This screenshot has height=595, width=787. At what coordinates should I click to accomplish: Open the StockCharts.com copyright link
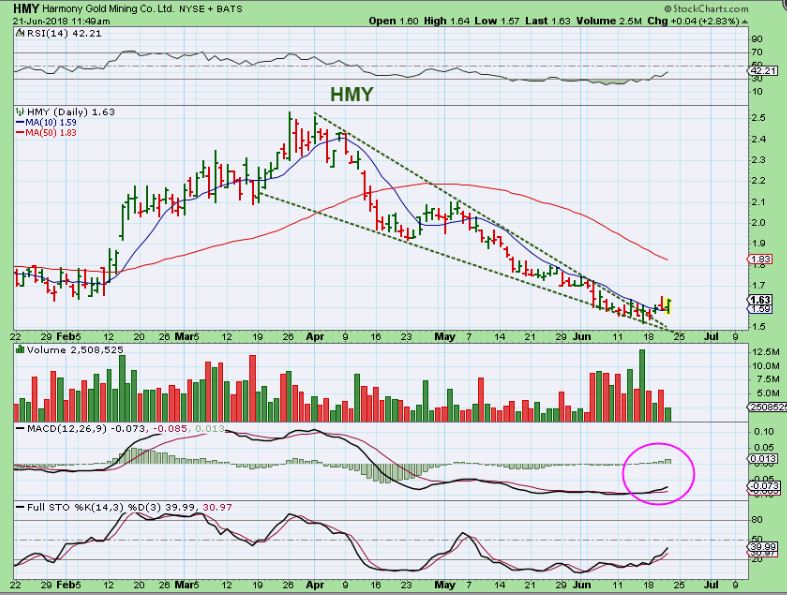(x=706, y=9)
